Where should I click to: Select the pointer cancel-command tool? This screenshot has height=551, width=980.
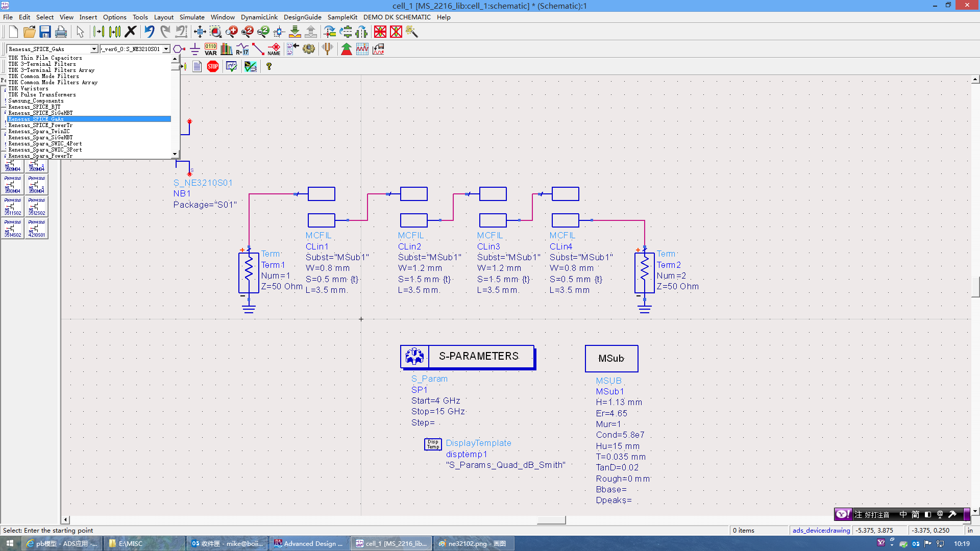[80, 32]
